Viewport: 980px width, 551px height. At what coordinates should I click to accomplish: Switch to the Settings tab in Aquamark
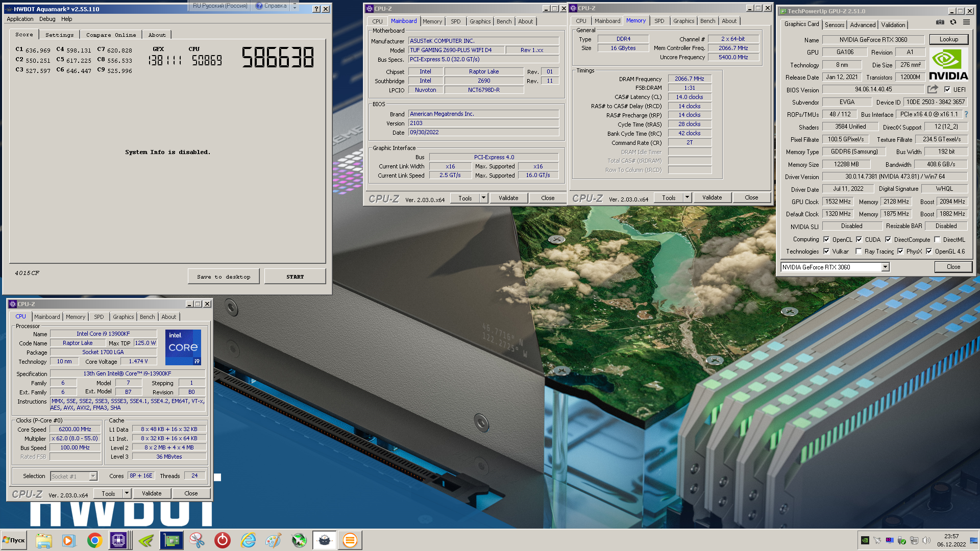(x=59, y=35)
